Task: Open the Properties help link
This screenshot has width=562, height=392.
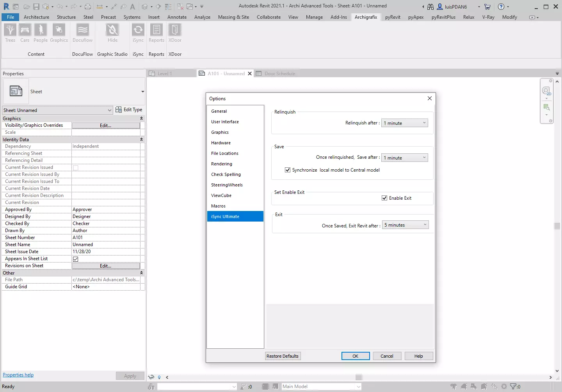Action: click(x=18, y=375)
